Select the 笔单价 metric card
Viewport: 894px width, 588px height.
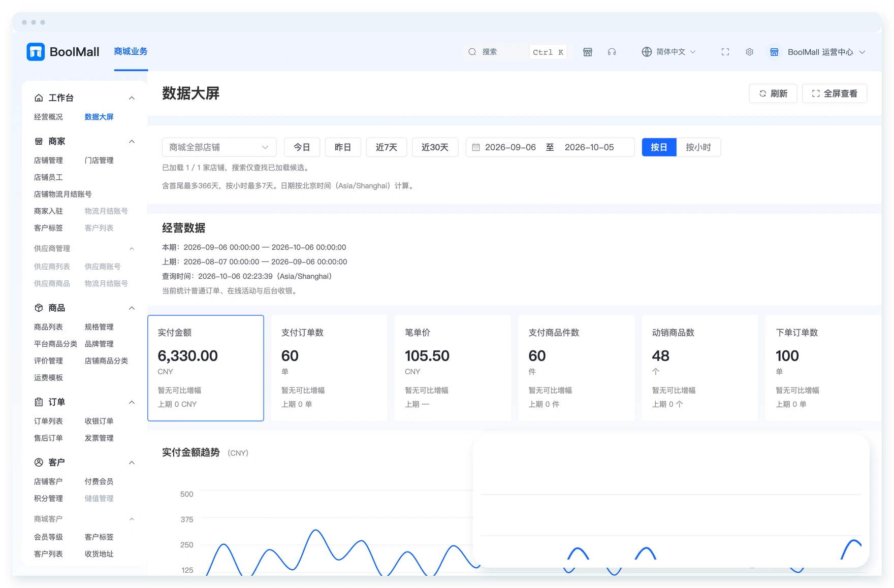453,368
